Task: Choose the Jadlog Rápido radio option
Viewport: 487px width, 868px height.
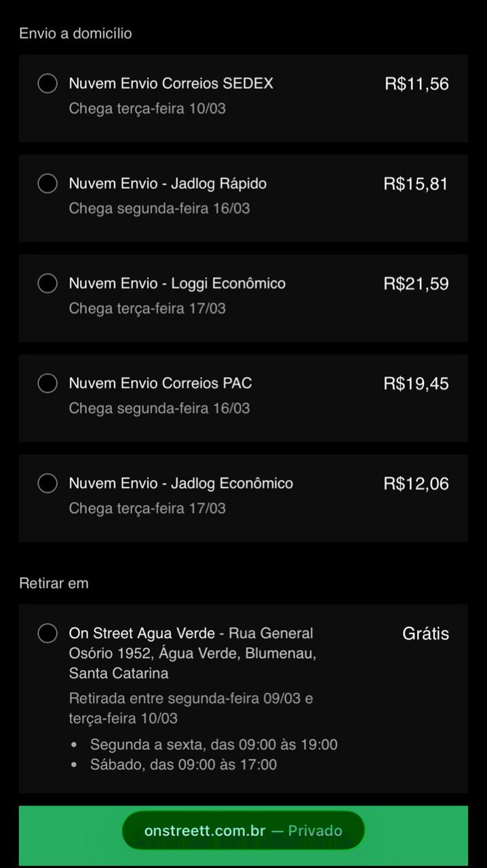Action: pos(47,184)
